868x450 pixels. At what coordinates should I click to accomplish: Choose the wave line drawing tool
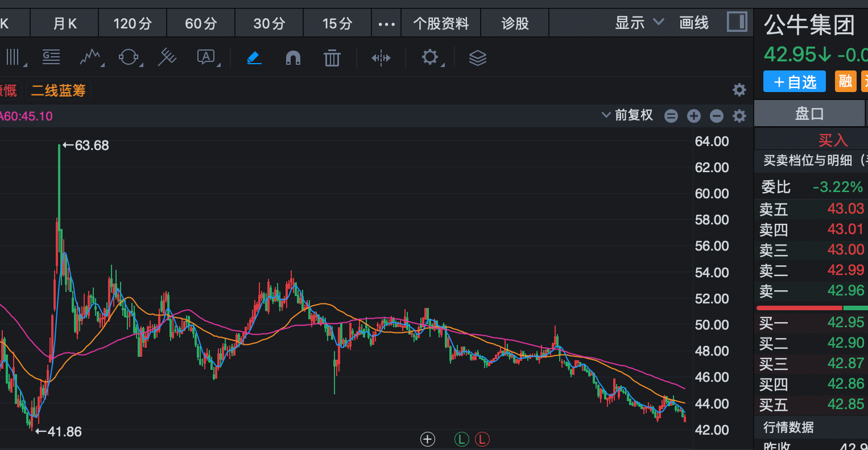click(90, 57)
